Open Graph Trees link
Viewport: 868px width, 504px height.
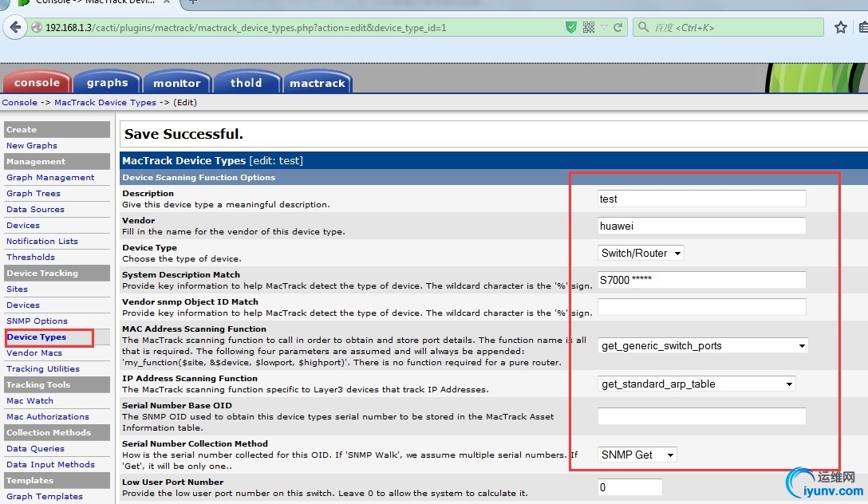pyautogui.click(x=34, y=194)
